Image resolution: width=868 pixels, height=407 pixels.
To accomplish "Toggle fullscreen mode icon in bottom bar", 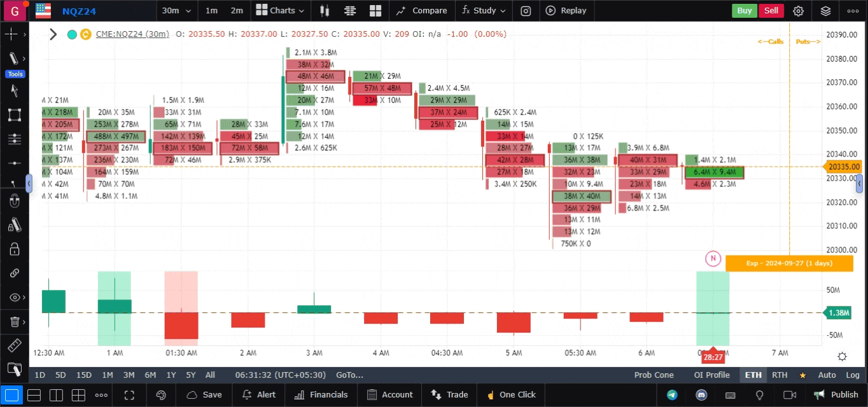I will 129,395.
